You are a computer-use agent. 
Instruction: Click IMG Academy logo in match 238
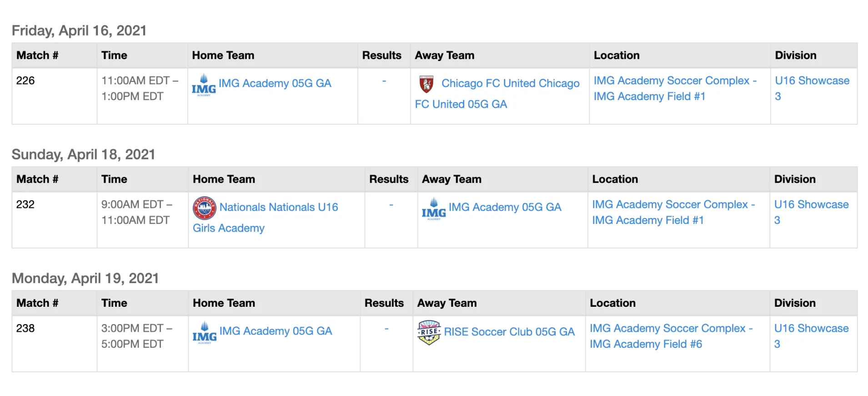coord(205,333)
